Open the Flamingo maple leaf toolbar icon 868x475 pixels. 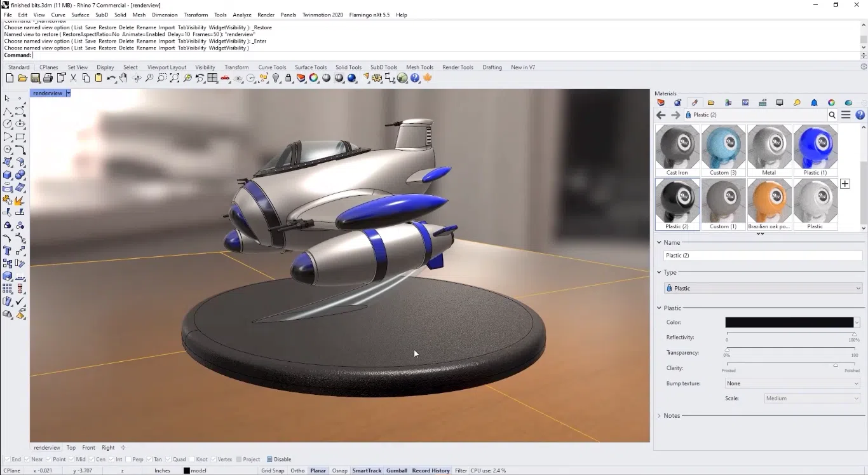[x=427, y=78]
